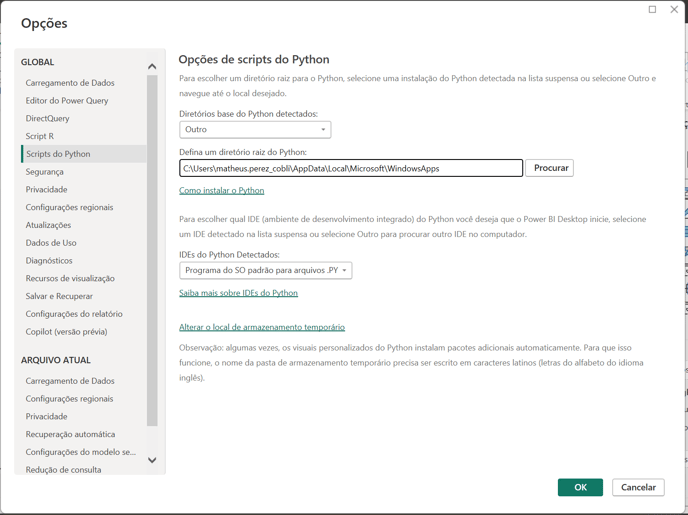Click the sidebar vertical scrollbar thumb
This screenshot has width=688, height=515.
tap(152, 250)
